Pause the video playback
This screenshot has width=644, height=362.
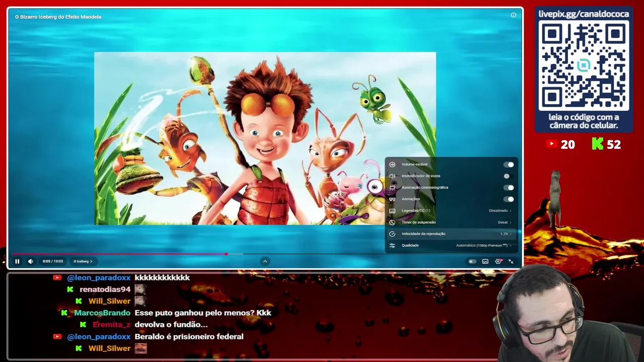[17, 261]
